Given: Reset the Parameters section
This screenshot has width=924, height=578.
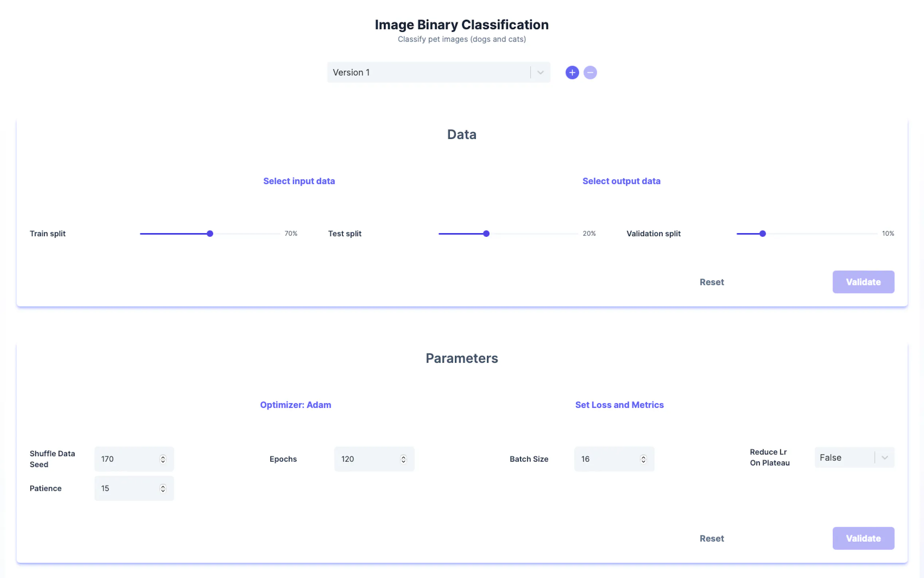Looking at the screenshot, I should pos(711,538).
